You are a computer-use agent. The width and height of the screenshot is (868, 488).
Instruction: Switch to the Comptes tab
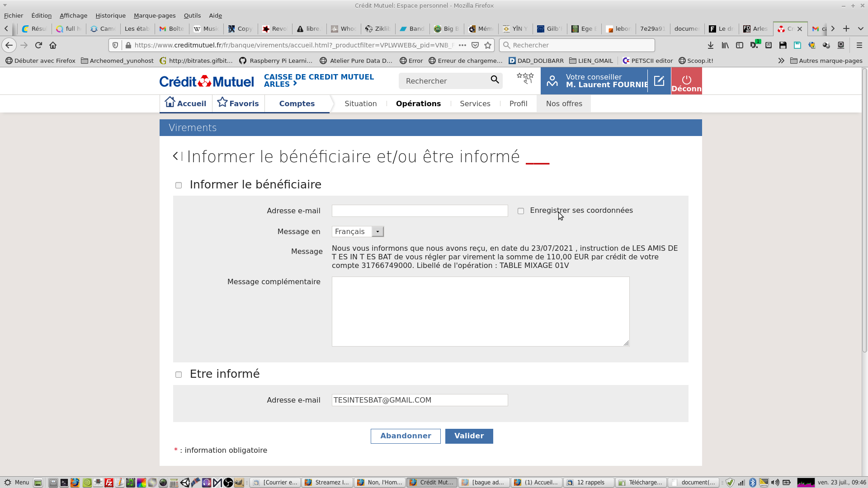click(x=297, y=103)
